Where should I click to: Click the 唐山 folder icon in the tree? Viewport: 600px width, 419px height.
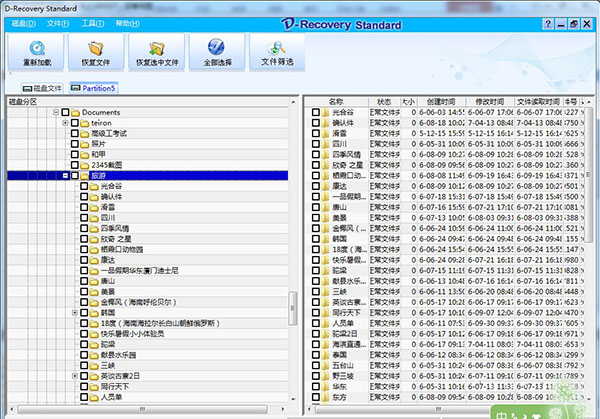point(94,281)
